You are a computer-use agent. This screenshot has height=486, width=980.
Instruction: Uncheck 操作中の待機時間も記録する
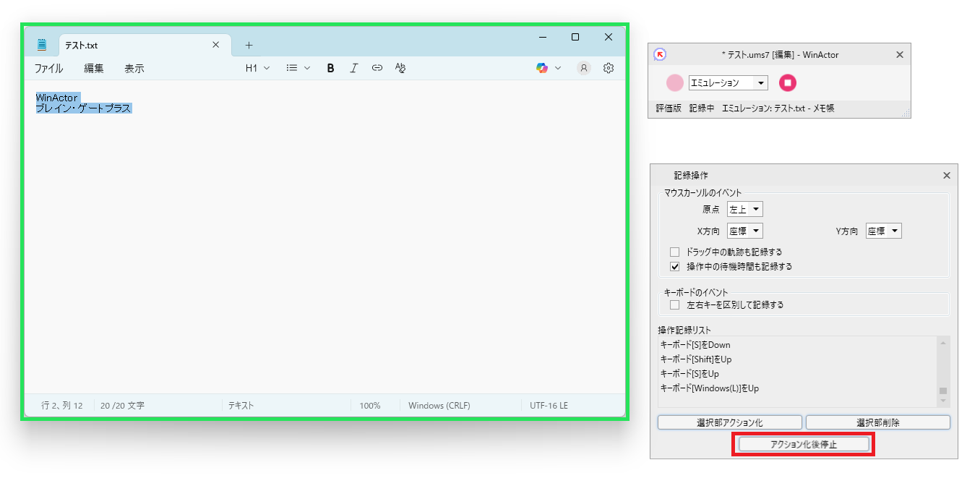(x=675, y=266)
